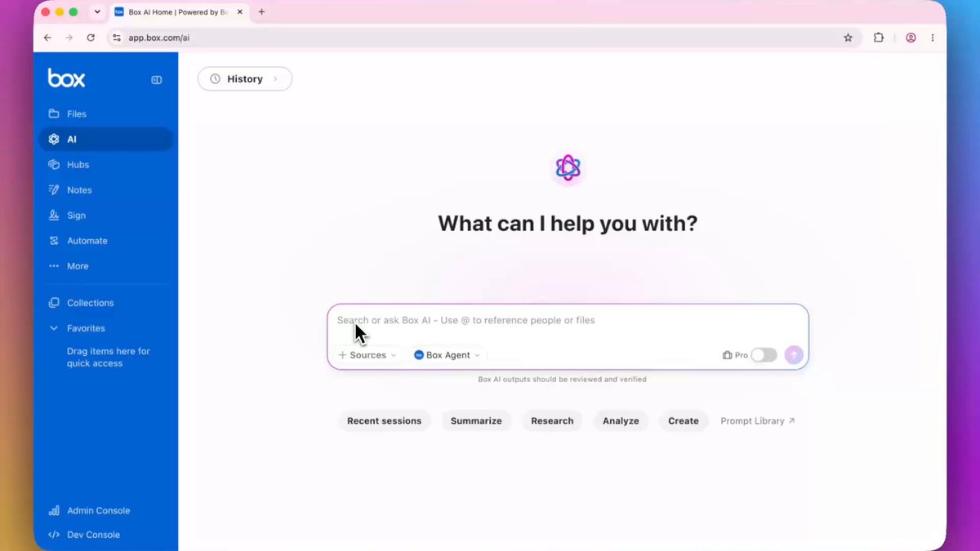The image size is (980, 551).
Task: Toggle the Pro switch on
Action: (x=764, y=355)
